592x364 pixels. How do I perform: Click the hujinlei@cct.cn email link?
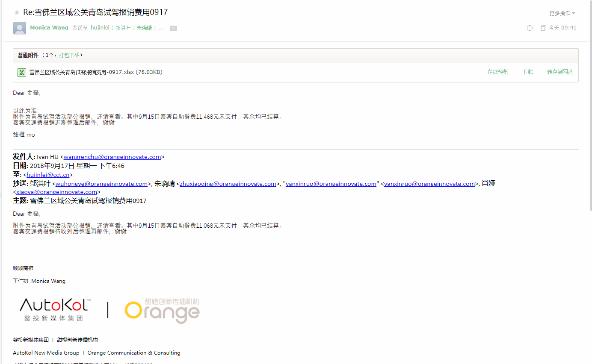coord(48,175)
